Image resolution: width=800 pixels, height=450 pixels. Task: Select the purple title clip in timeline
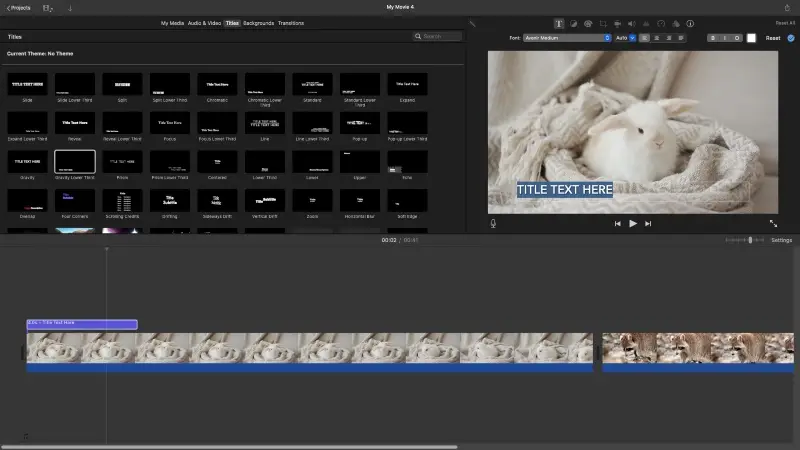pos(82,324)
